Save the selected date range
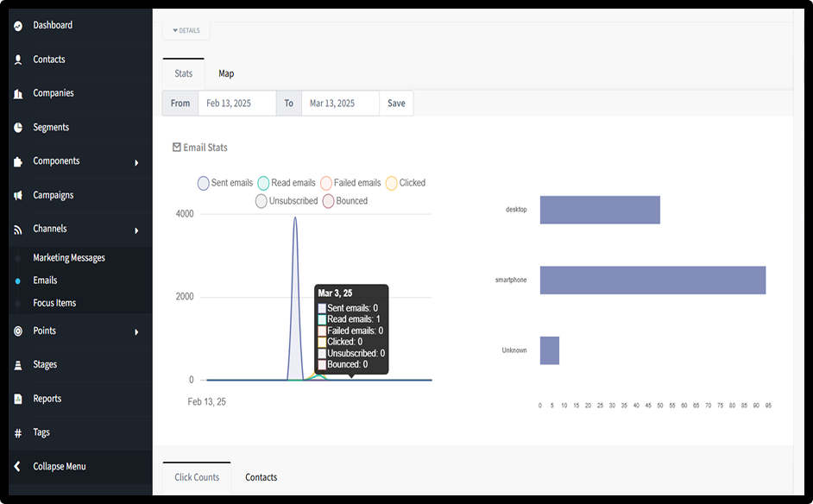 coord(396,104)
